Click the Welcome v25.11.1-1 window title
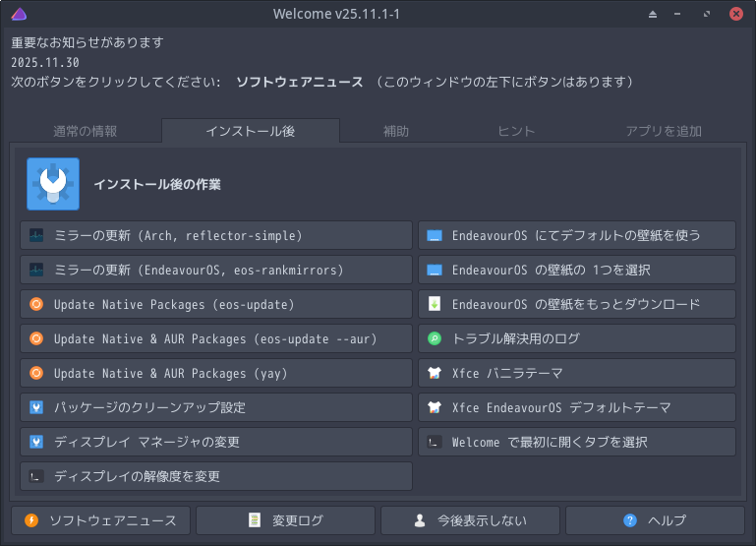 pyautogui.click(x=336, y=14)
